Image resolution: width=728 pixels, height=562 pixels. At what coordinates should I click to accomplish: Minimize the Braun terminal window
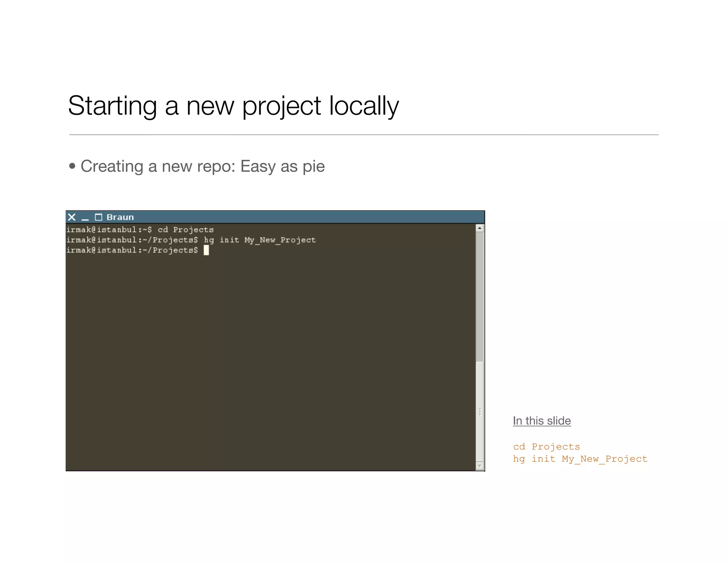[85, 220]
